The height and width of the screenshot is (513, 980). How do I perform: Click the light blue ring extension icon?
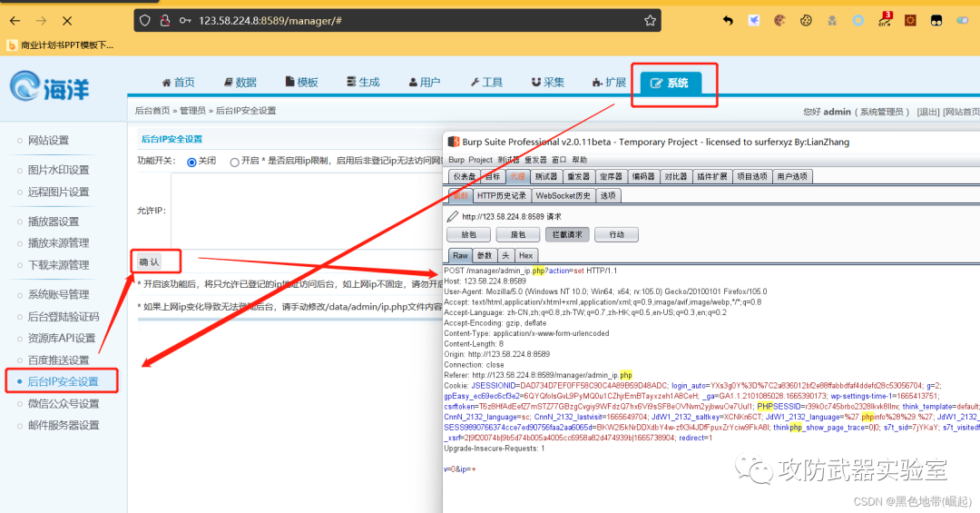coord(858,21)
